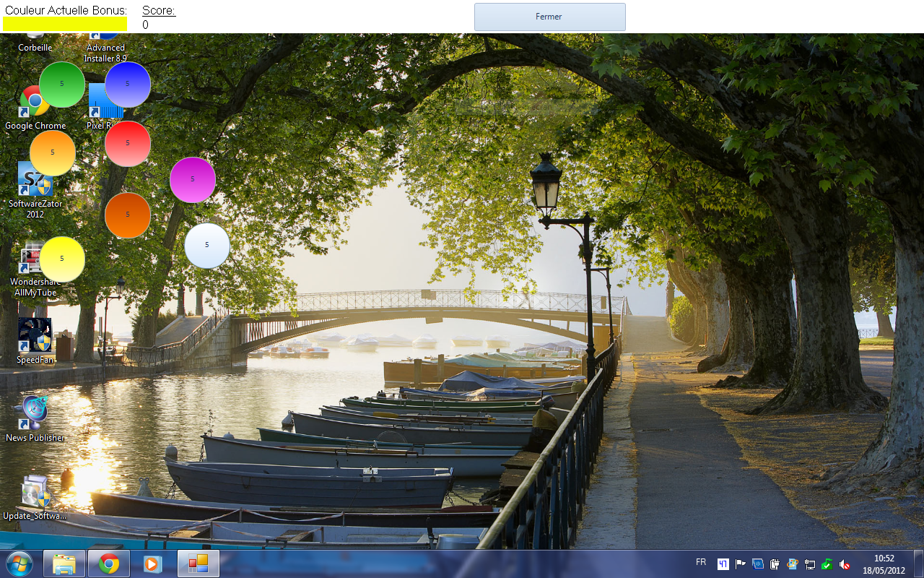Open Action Center flag icon
924x578 pixels.
click(x=741, y=564)
